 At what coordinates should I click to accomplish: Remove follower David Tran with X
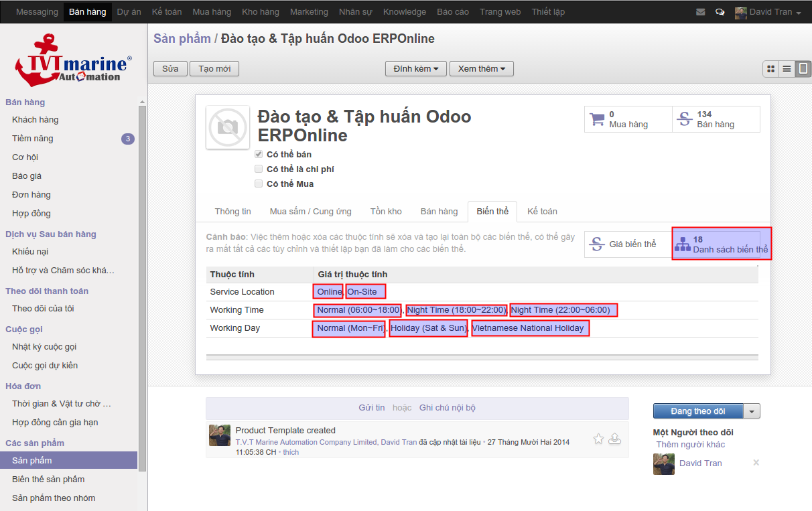[756, 463]
